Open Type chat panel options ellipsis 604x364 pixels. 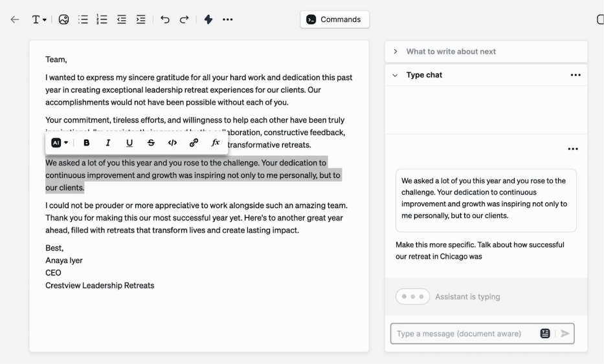point(576,75)
